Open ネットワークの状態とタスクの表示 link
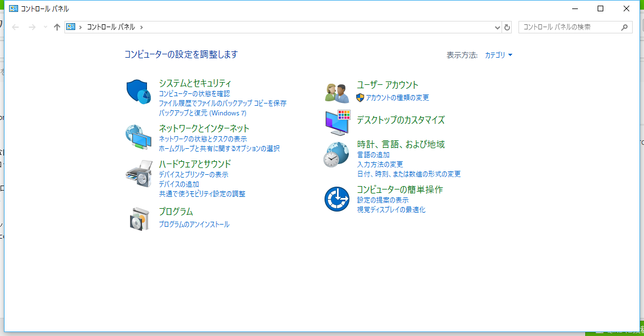The image size is (644, 336). coord(203,139)
